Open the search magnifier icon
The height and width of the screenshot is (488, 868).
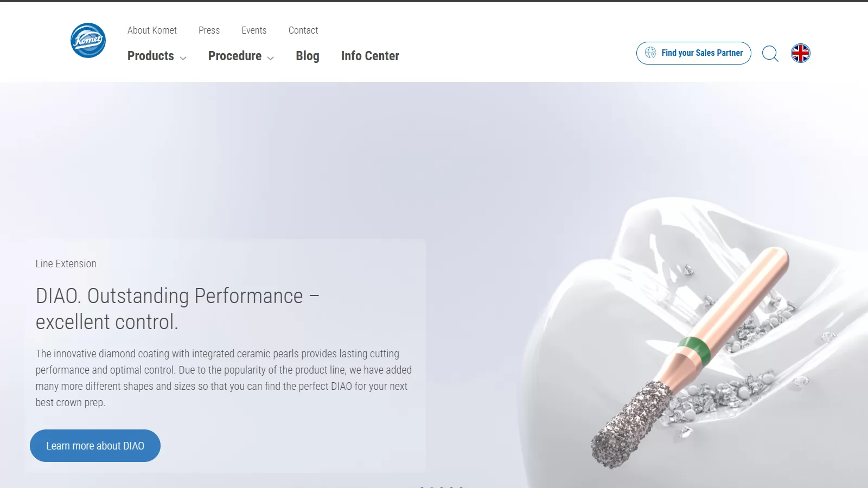point(770,54)
